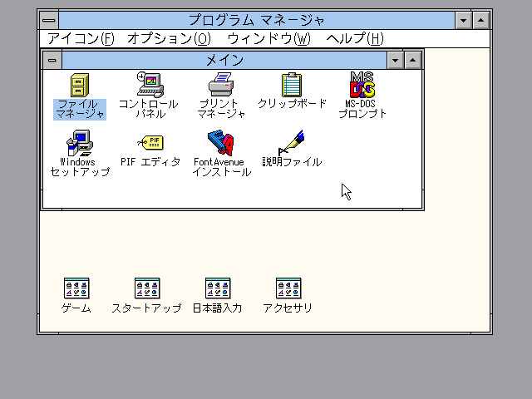
Task: Click the プログラム マネージャ title bar
Action: (x=257, y=20)
